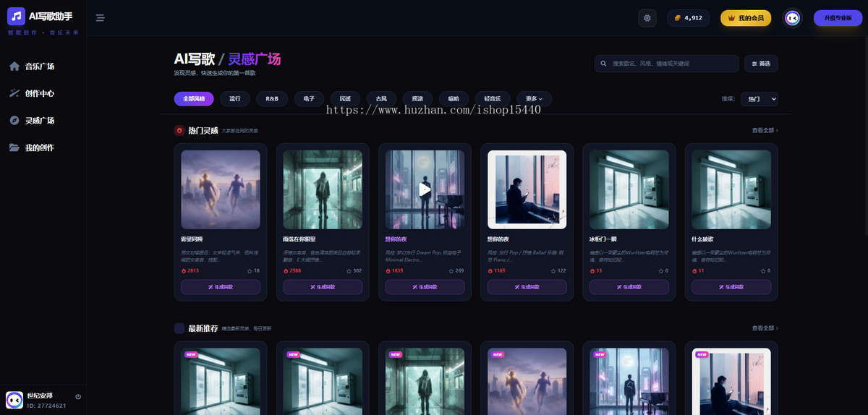Select the 轻音乐 style tab
868x415 pixels.
(x=493, y=98)
